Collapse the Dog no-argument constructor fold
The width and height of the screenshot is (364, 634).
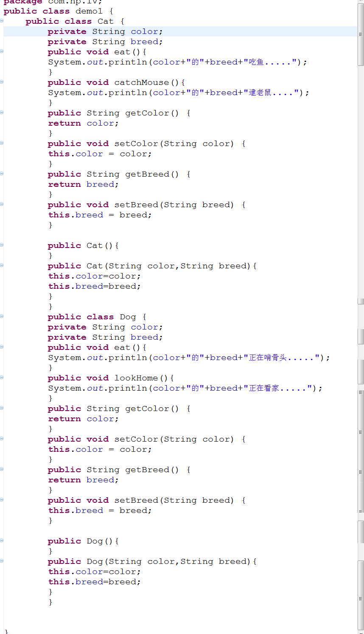coord(2,541)
